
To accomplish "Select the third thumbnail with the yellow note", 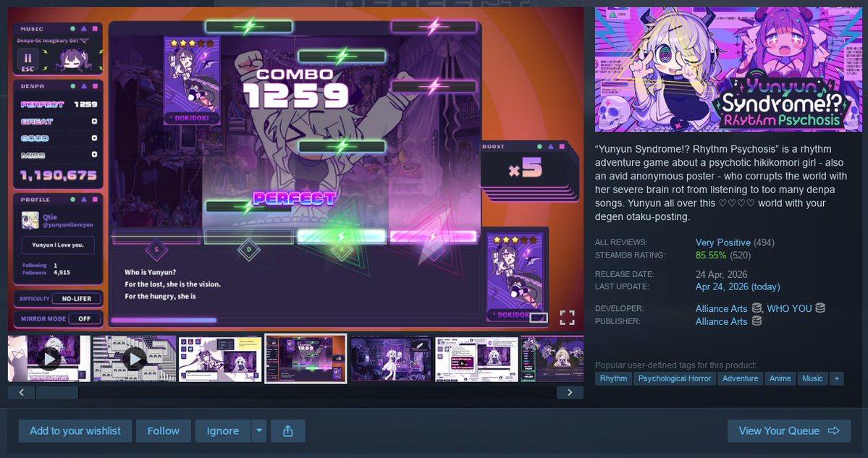I will click(x=220, y=358).
